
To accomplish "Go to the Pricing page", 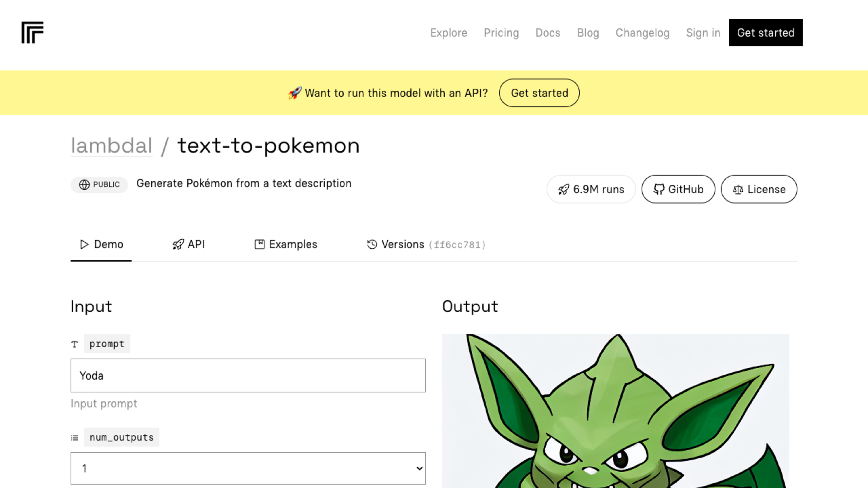I will pos(501,33).
